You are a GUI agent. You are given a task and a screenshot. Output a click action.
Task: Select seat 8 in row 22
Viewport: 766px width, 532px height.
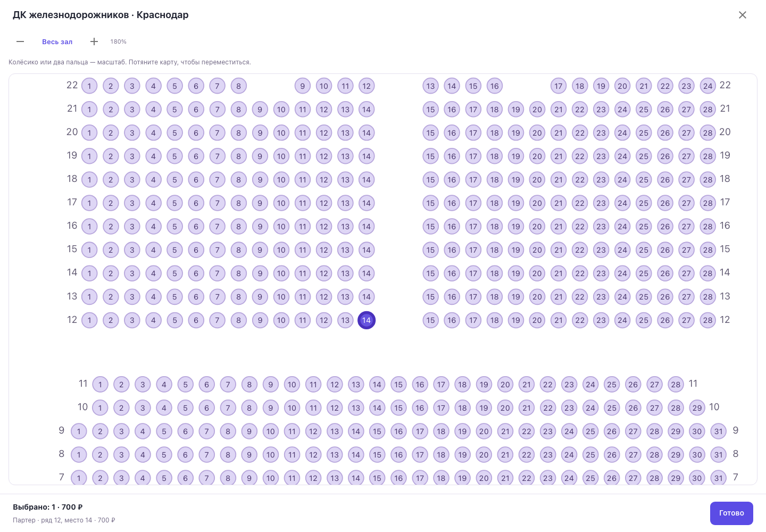click(238, 86)
